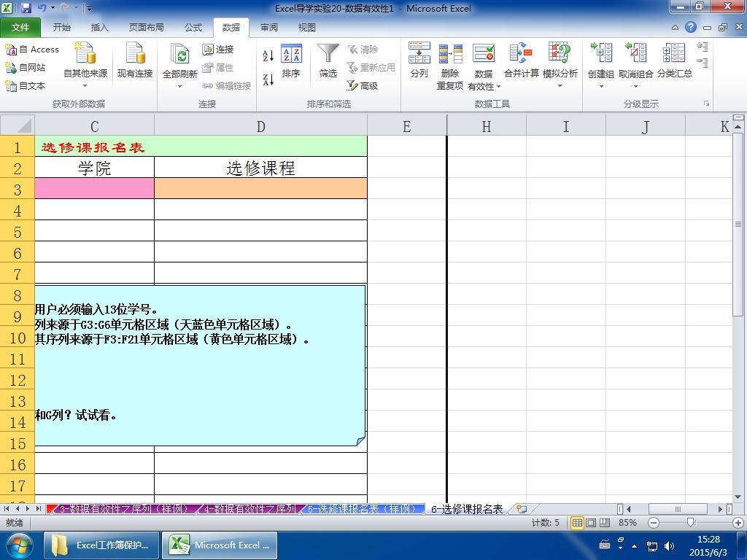Open Windows Start button
The height and width of the screenshot is (560, 747).
19,546
